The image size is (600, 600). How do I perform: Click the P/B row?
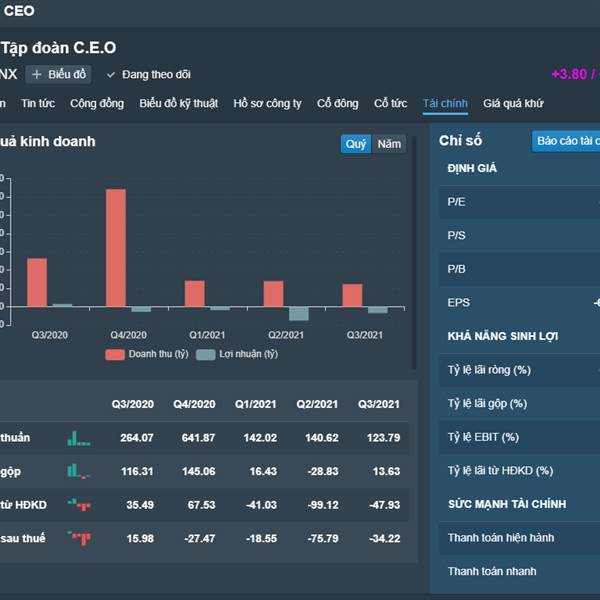[x=520, y=269]
